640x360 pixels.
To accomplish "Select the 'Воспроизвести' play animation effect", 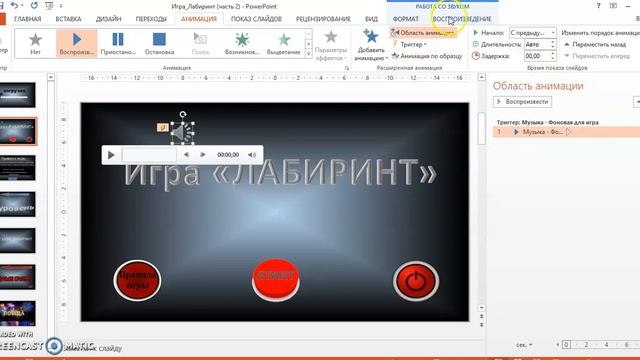I will 77,43.
